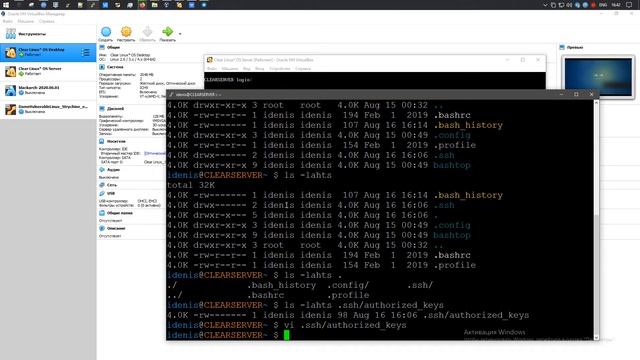Image resolution: width=640 pixels, height=360 pixels.
Task: Click 'vi .ssh/authorized_keys' command text
Action: point(345,325)
